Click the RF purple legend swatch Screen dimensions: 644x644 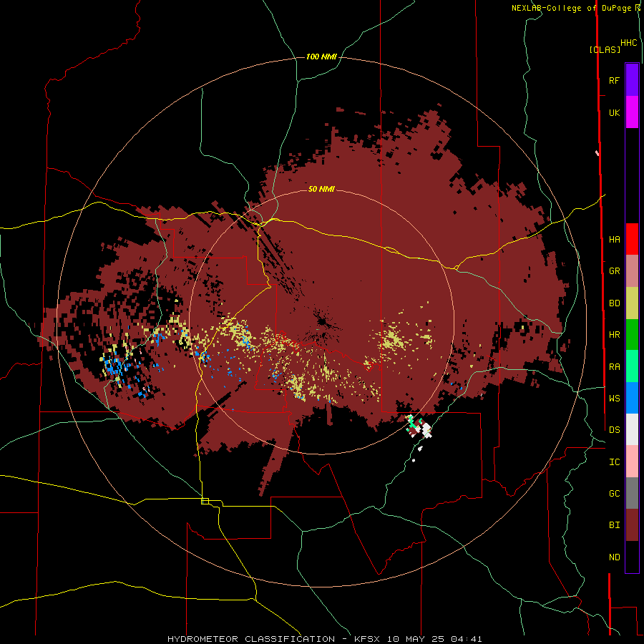pos(632,80)
